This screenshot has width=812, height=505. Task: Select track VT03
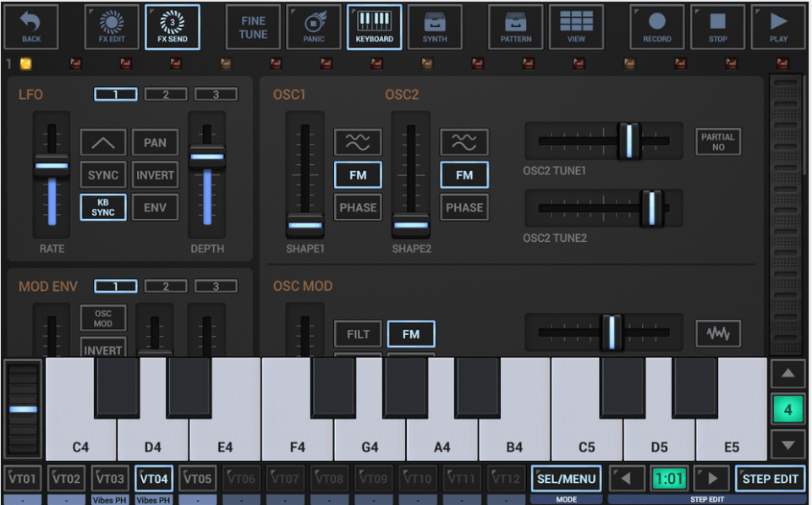click(110, 479)
